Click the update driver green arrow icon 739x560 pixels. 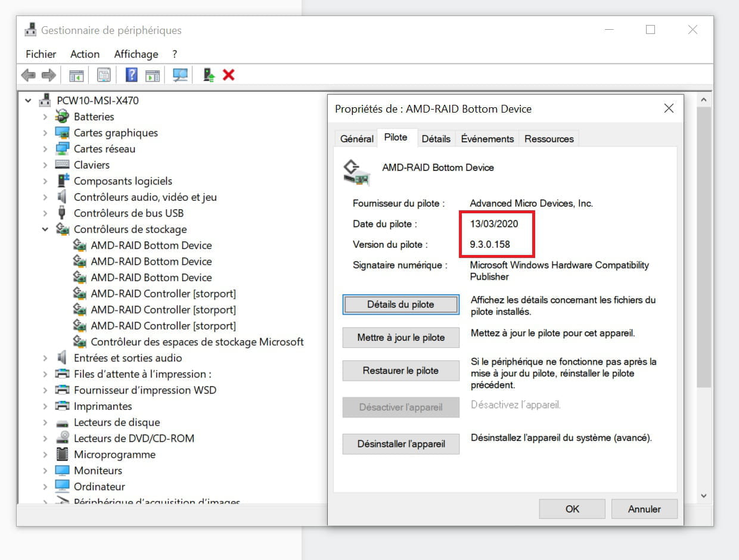(209, 75)
